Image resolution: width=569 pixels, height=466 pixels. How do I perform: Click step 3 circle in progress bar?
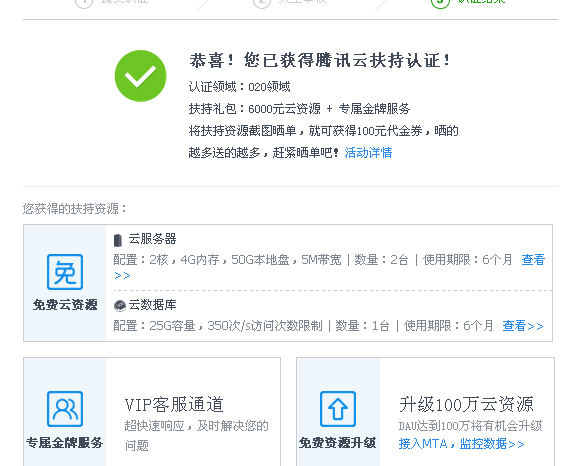[440, 2]
